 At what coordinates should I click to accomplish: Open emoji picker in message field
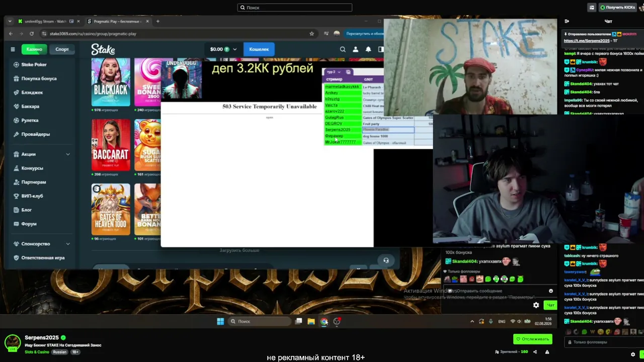tap(551, 291)
